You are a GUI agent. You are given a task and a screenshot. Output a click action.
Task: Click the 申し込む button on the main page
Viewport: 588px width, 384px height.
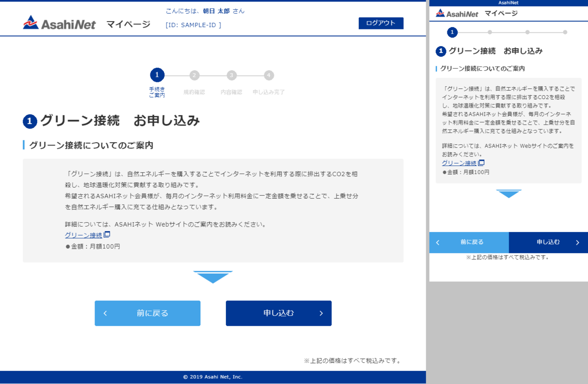pyautogui.click(x=278, y=313)
